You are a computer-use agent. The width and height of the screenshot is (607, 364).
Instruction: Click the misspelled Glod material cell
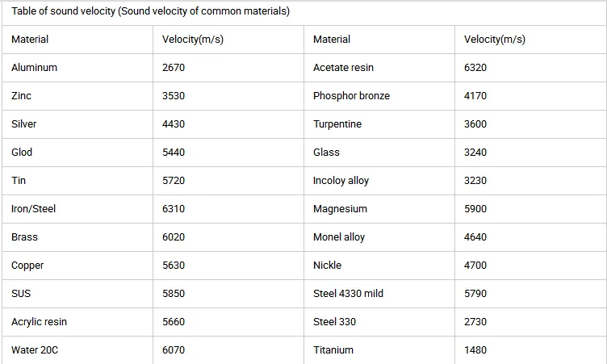point(23,153)
